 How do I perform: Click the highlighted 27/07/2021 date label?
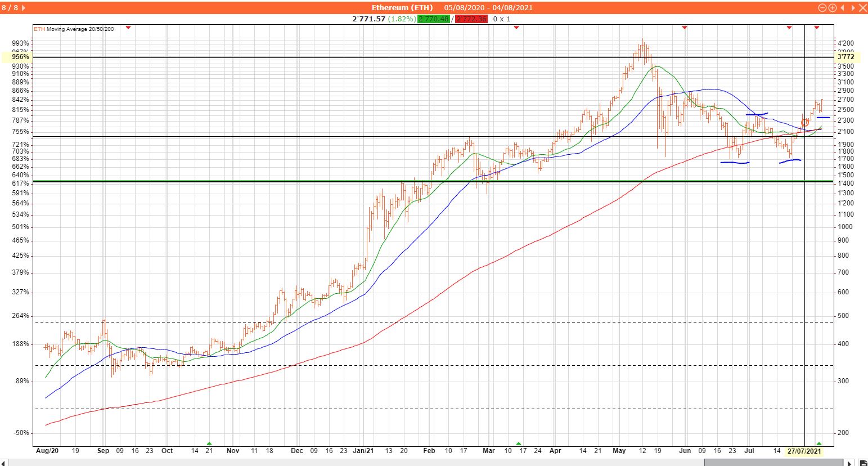804,451
